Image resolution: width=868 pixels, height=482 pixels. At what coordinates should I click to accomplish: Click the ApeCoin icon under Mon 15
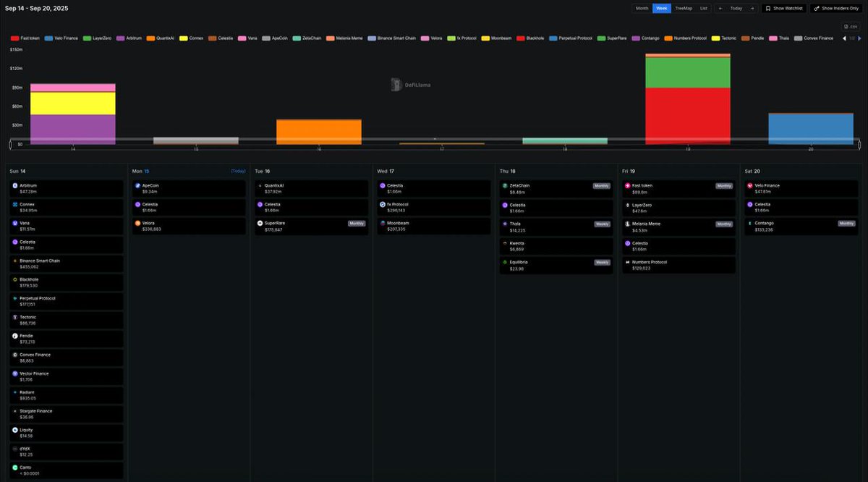coord(138,185)
